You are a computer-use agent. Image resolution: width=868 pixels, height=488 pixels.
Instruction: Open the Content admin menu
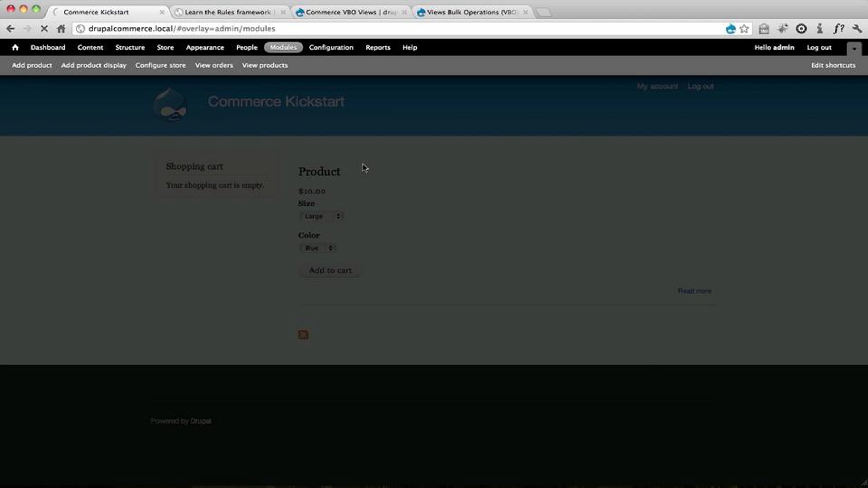pyautogui.click(x=90, y=47)
